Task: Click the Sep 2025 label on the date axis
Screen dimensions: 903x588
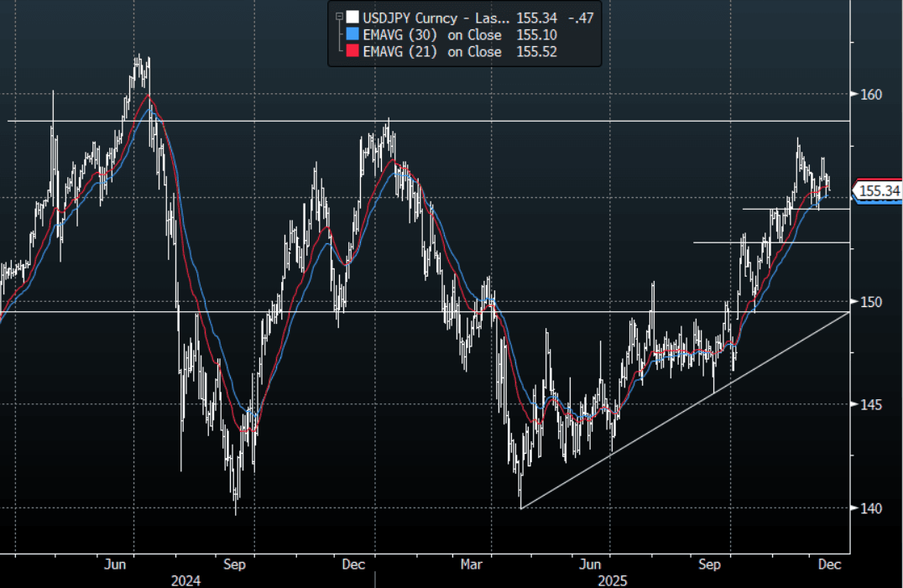Action: click(x=709, y=565)
